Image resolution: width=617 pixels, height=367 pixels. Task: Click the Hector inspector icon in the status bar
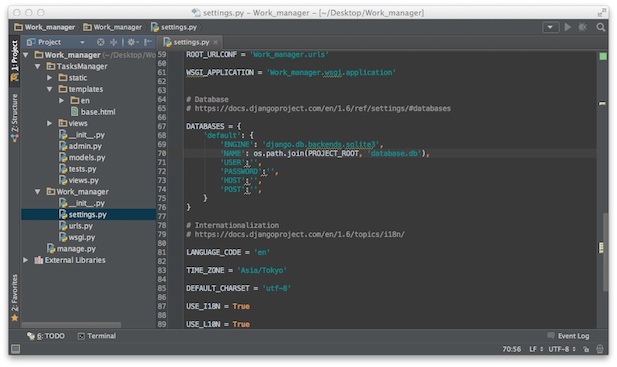600,349
